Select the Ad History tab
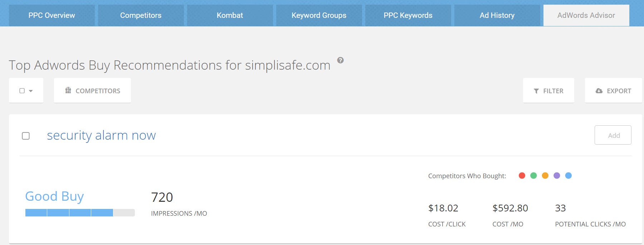This screenshot has width=644, height=245. coord(497,15)
